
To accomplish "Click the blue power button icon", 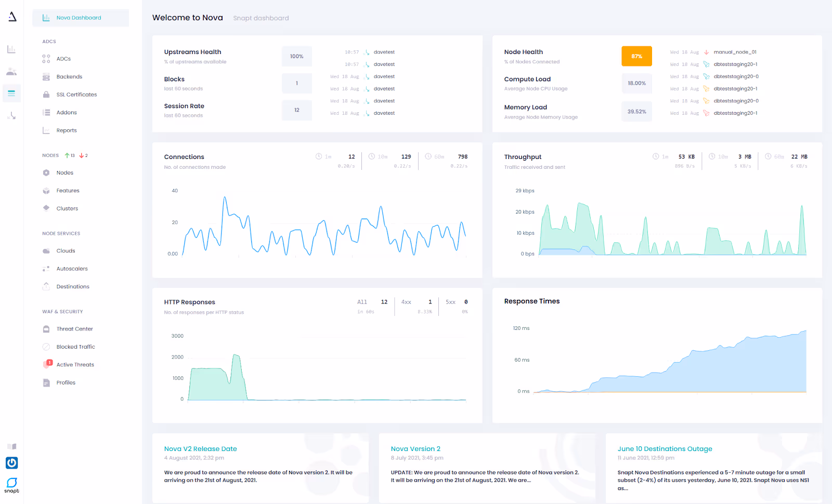I will pos(12,463).
